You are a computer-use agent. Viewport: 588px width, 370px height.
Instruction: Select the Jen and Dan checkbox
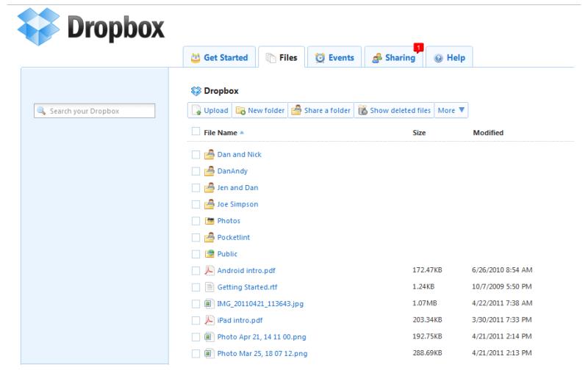click(x=196, y=188)
